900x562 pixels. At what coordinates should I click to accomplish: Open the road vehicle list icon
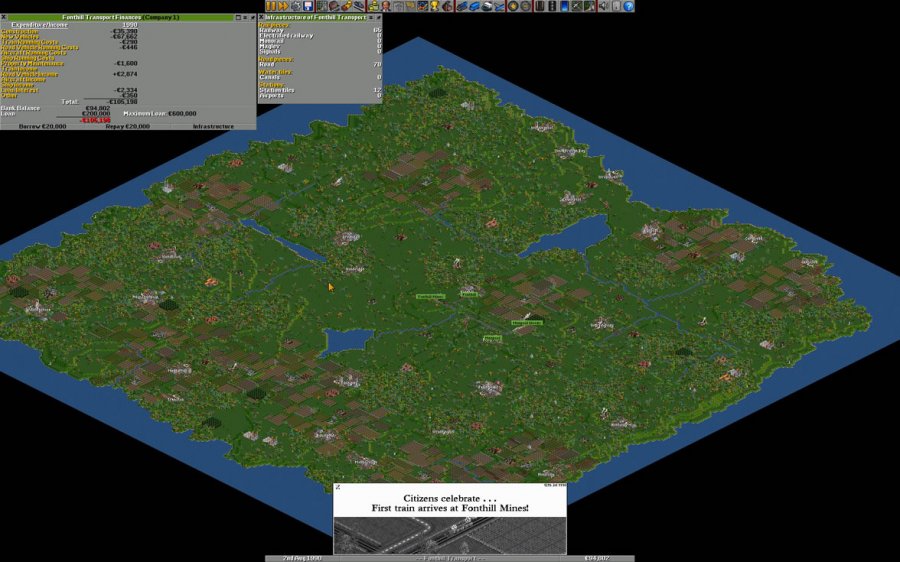(474, 6)
